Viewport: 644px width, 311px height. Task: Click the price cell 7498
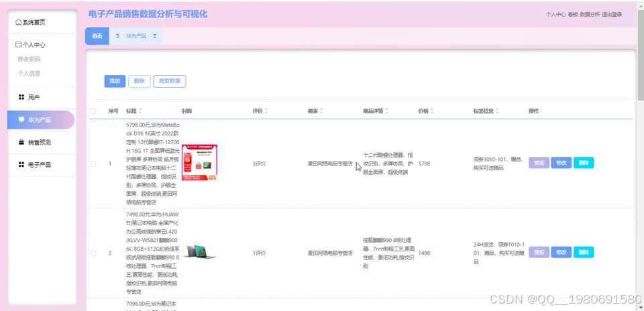point(424,253)
